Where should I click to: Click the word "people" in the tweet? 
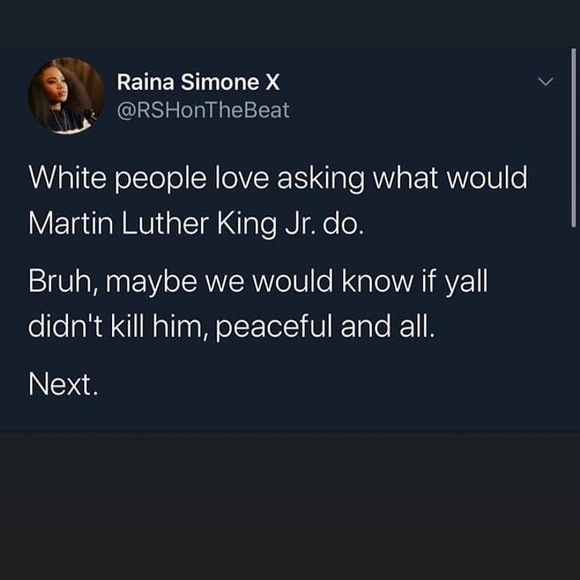(x=161, y=180)
